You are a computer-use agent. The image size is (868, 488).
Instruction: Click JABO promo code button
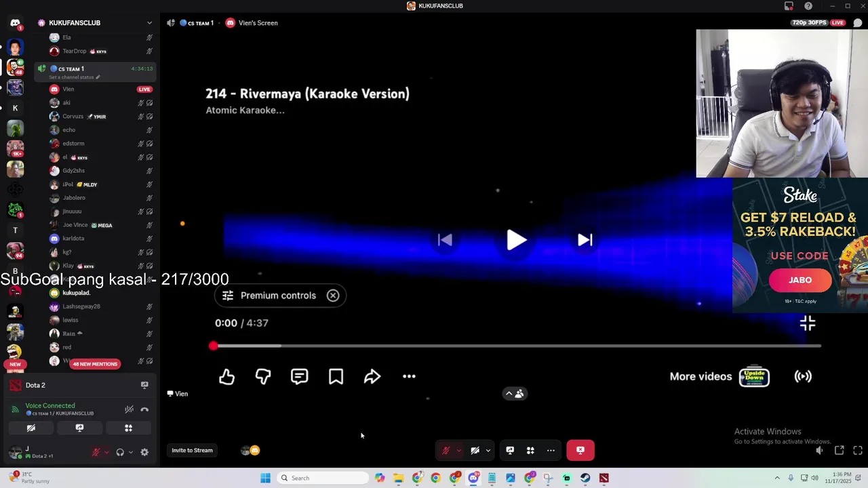tap(800, 280)
